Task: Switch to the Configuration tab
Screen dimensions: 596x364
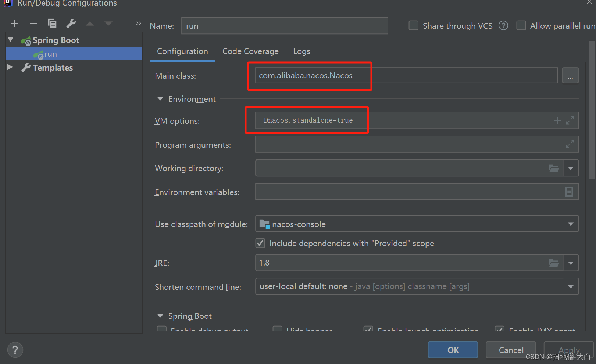Action: pos(182,51)
